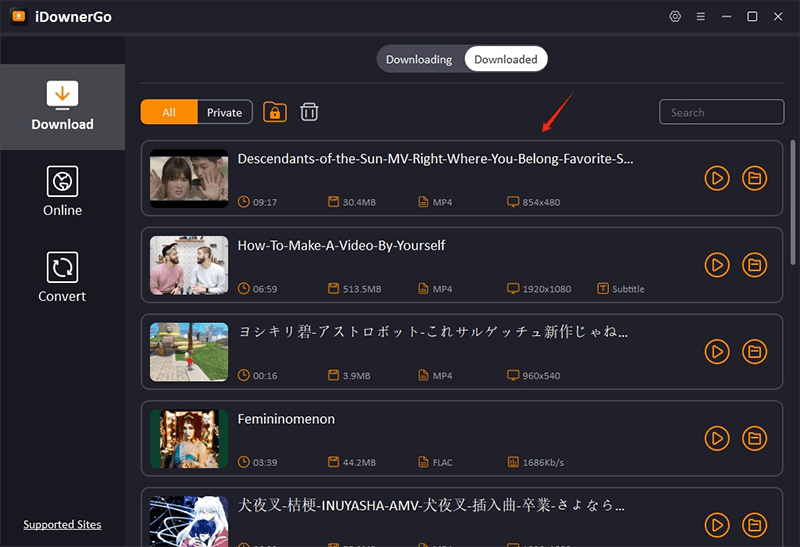Click the 3.9MB file size

356,376
